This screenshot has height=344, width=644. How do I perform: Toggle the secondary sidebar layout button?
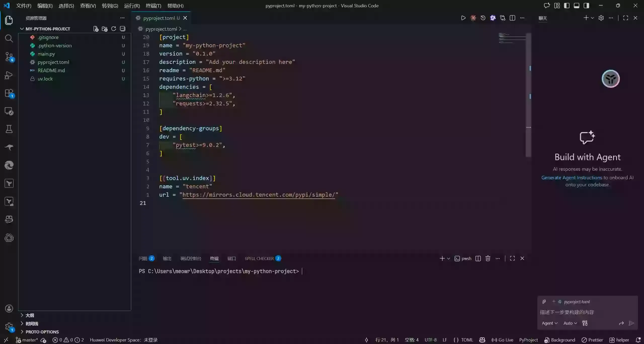coord(586,6)
